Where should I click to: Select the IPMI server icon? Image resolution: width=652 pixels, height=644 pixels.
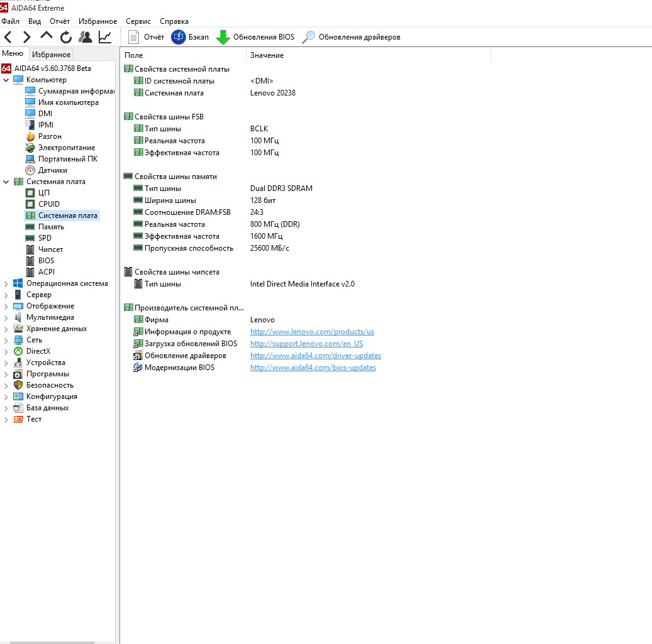(x=30, y=124)
